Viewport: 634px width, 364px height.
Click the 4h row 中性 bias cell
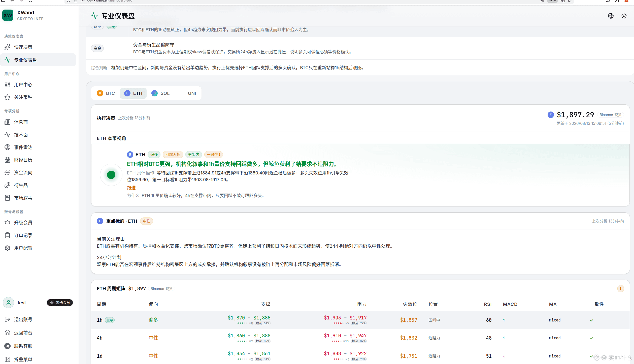(153, 338)
